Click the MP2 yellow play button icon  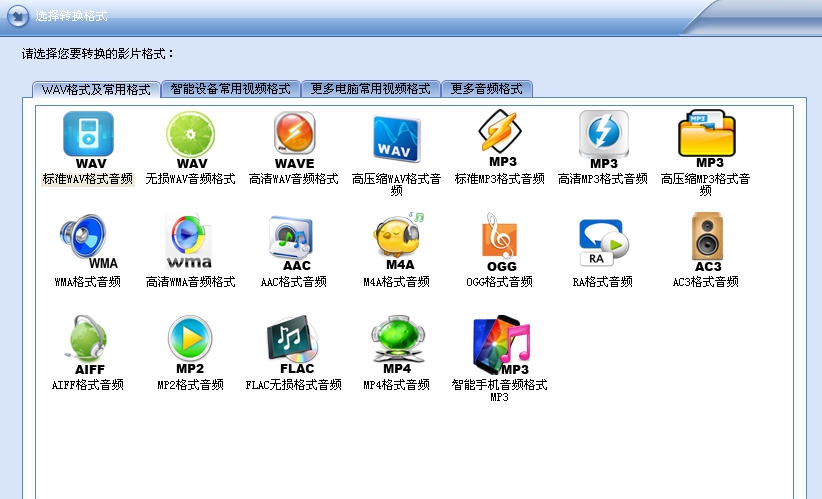[190, 345]
